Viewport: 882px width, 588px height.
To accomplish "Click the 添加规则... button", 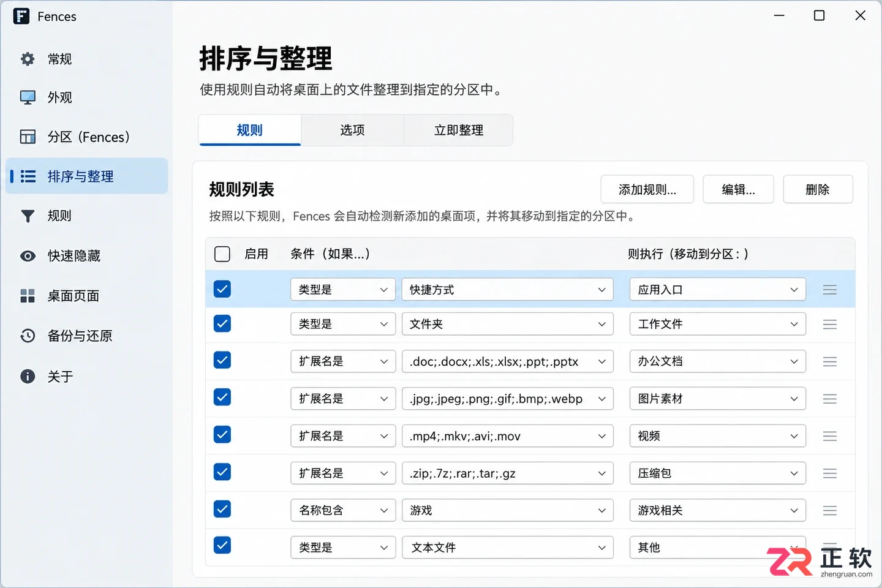I will (647, 189).
